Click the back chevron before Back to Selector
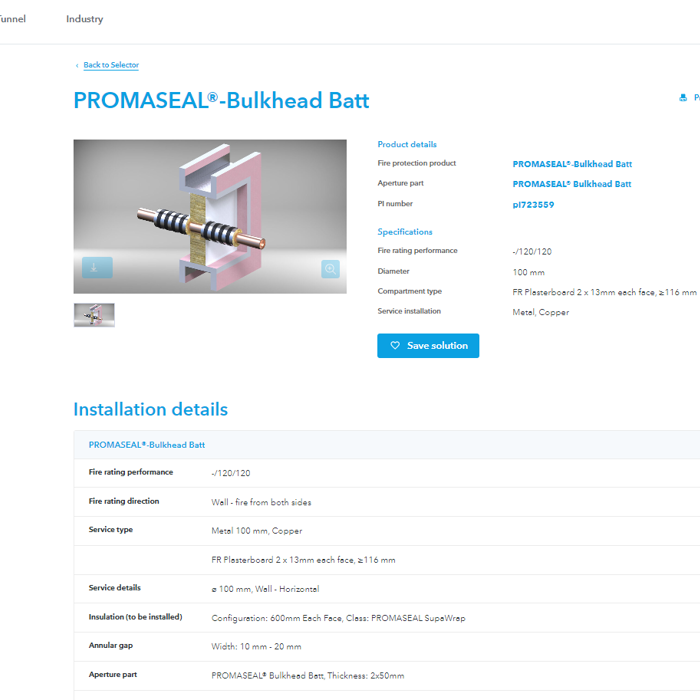The image size is (700, 700). point(77,66)
